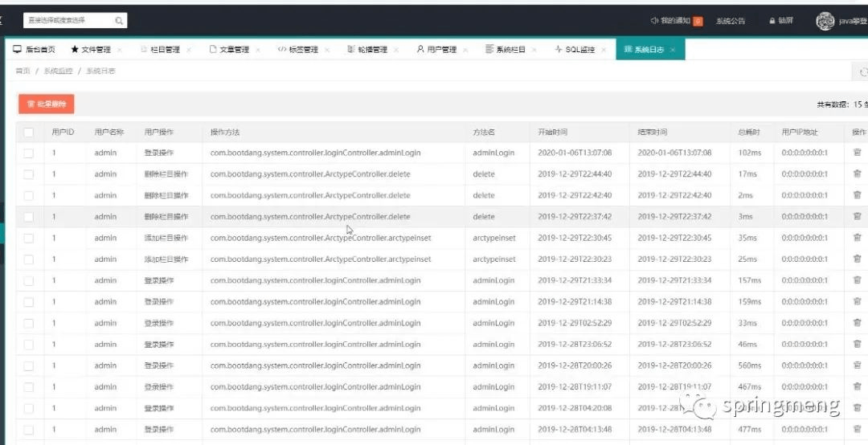Click the 首页 breadcrumb link

[23, 71]
